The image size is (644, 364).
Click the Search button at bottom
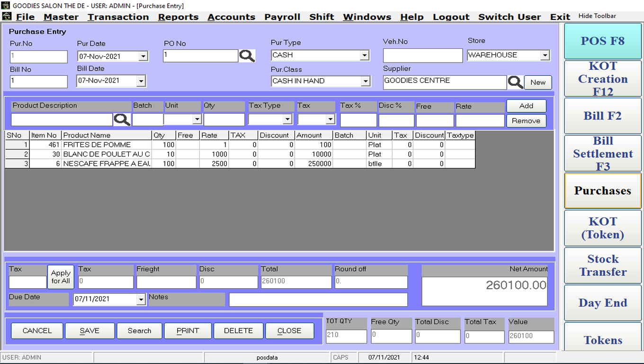(139, 331)
